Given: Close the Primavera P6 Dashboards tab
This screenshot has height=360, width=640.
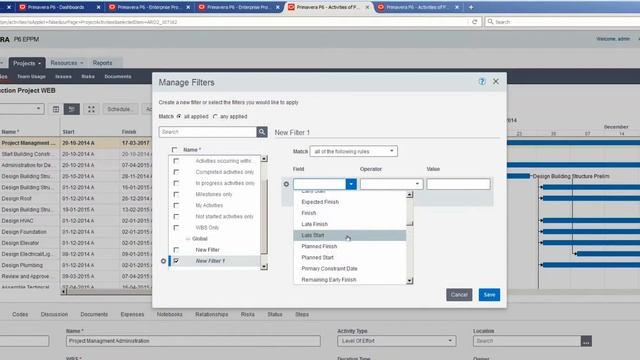Looking at the screenshot, I should pos(98,7).
